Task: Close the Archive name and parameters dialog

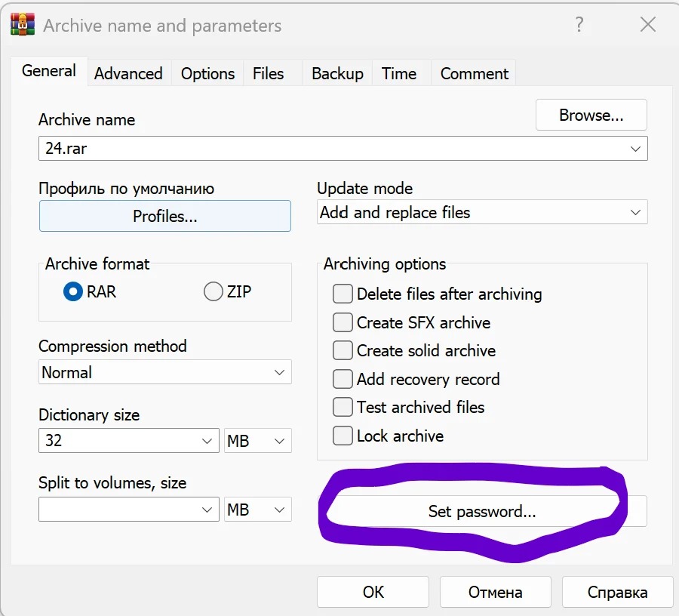Action: [648, 25]
